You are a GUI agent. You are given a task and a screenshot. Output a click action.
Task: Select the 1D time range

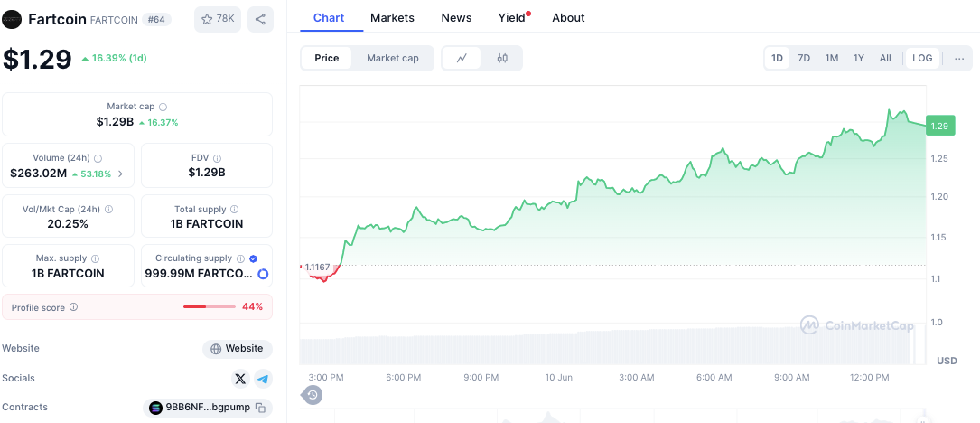[777, 58]
